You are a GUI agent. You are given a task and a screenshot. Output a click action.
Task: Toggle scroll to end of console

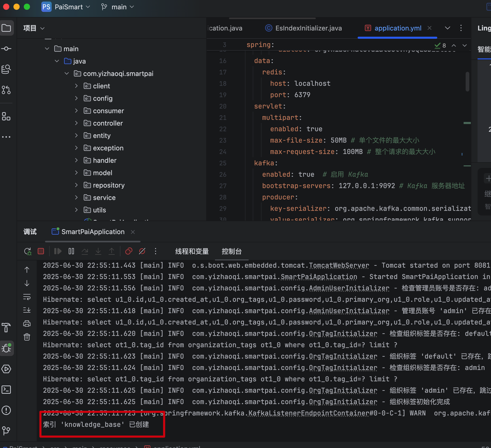click(x=27, y=310)
